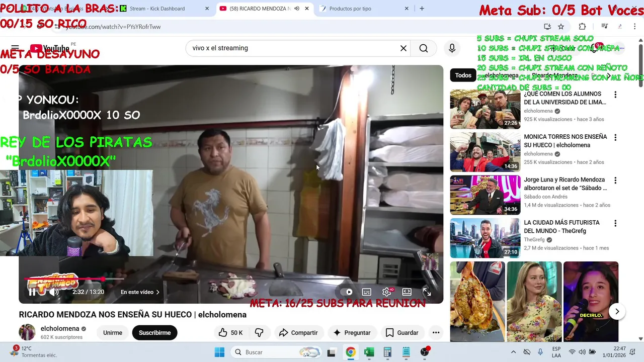Open the YouTube hamburger guide menu
Image resolution: width=644 pixels, height=362 pixels.
15,48
